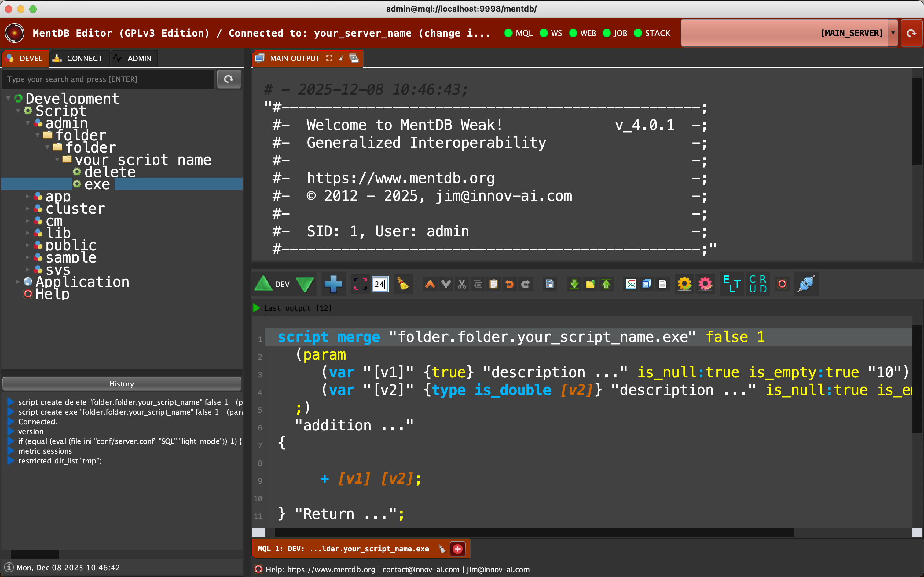924x577 pixels.
Task: Click the scissors cut icon
Action: (462, 284)
